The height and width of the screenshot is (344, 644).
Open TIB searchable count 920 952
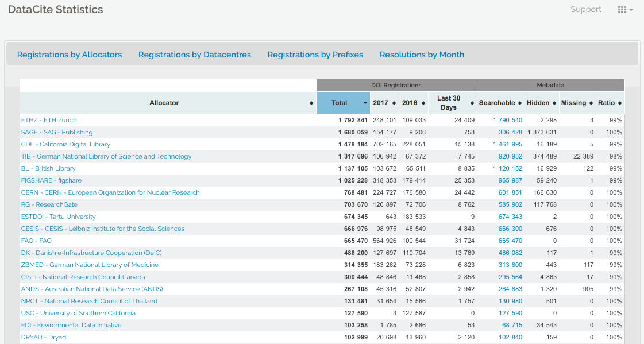tap(511, 156)
